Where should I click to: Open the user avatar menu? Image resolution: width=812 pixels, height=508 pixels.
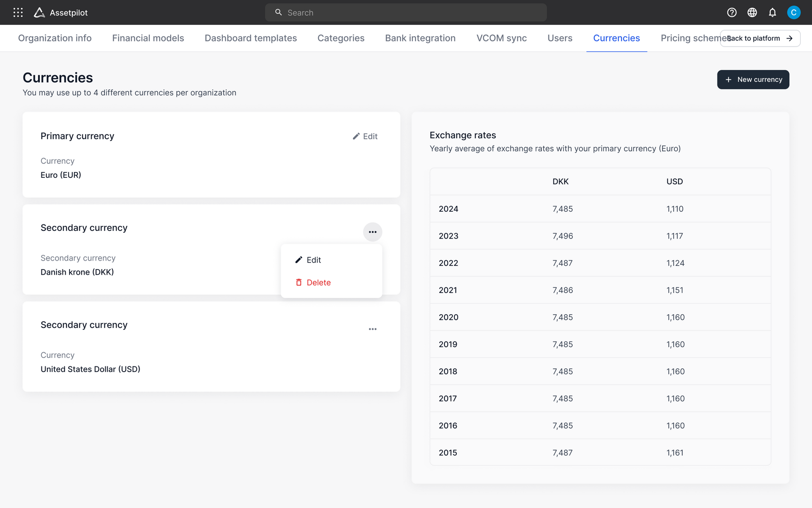pos(794,13)
